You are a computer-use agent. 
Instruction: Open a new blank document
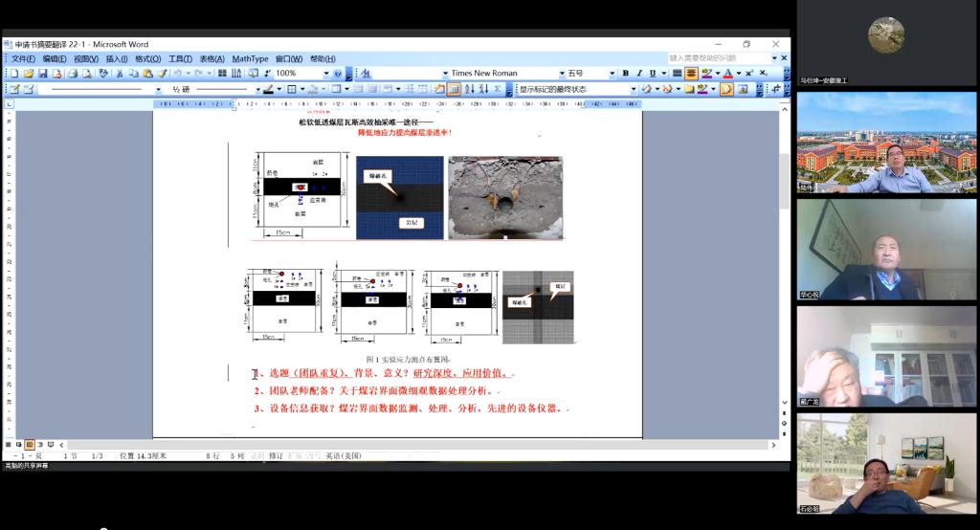tap(13, 74)
